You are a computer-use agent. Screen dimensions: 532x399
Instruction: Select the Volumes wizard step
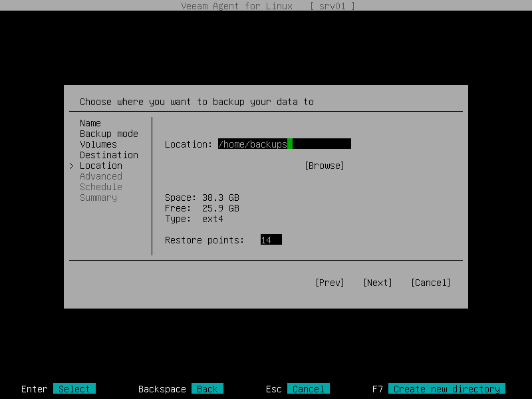pyautogui.click(x=98, y=144)
